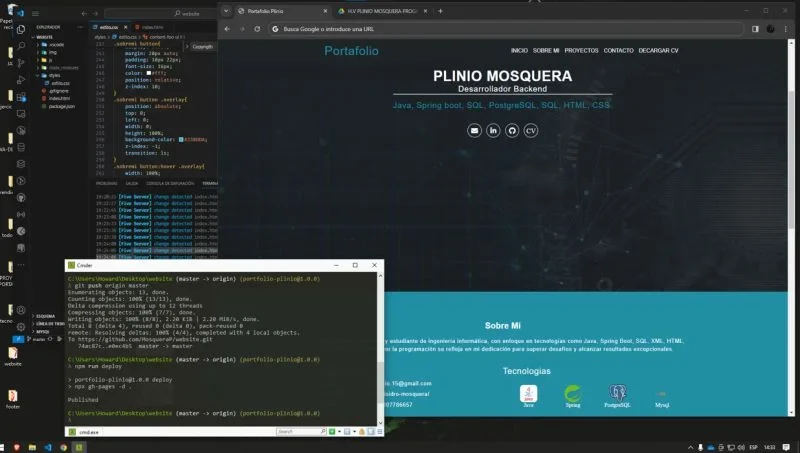800x453 pixels.
Task: Select H.V PLINIO MOSQUERA Chrome tab
Action: (x=382, y=11)
